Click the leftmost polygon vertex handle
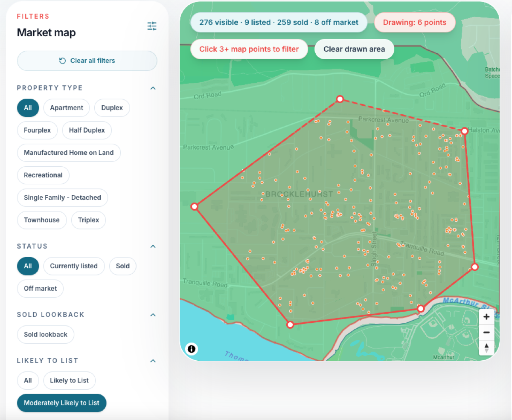This screenshot has width=512, height=420. point(194,206)
